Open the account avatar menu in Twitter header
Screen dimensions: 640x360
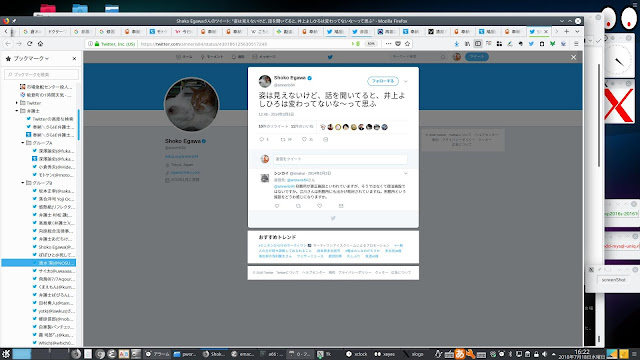click(x=457, y=57)
